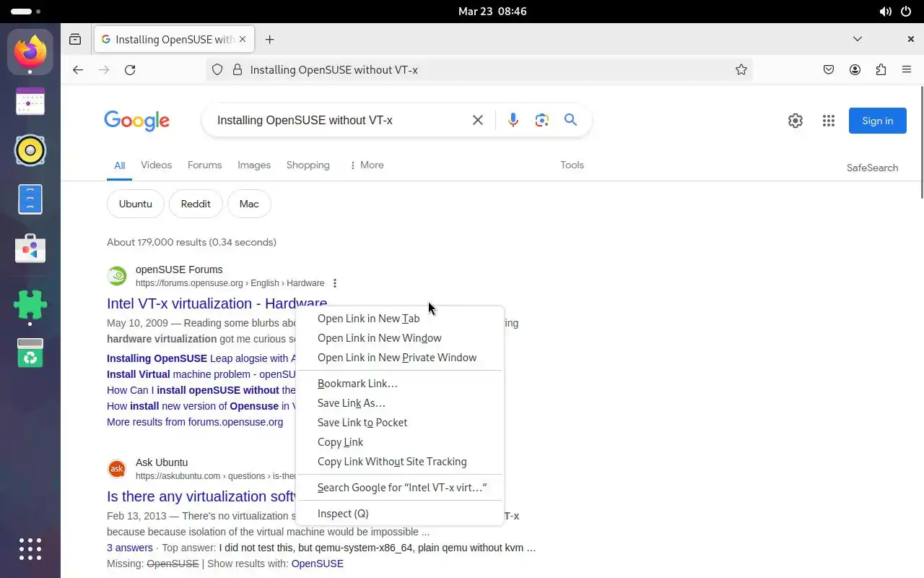
Task: Open the Google apps grid
Action: coord(829,121)
